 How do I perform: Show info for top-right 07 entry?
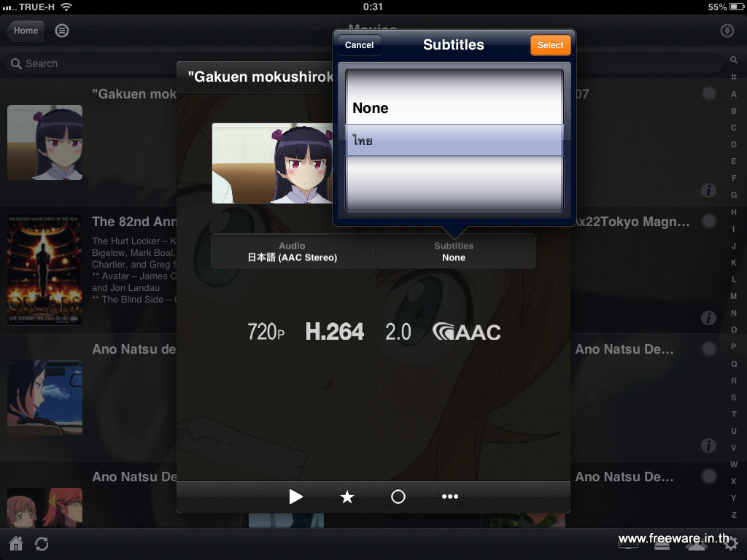(708, 190)
